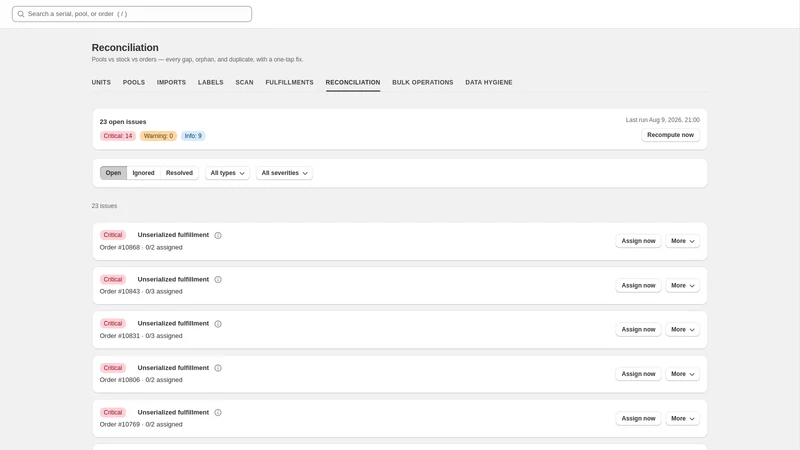Expand the All severities dropdown
800x450 pixels.
coord(284,173)
